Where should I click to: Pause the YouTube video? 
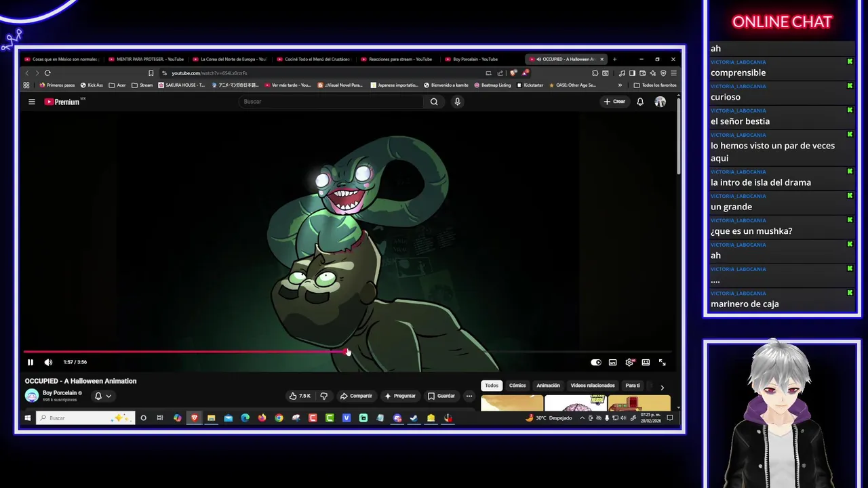(31, 362)
